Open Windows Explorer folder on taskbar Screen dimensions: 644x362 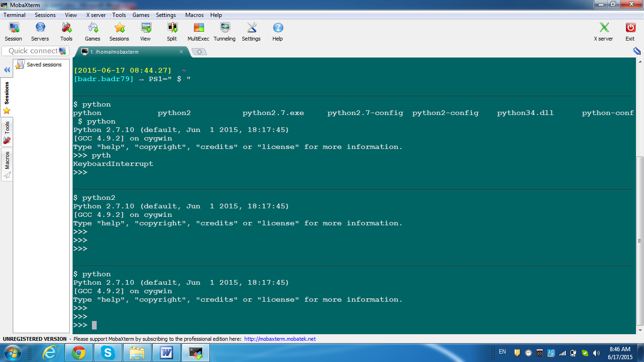(137, 353)
